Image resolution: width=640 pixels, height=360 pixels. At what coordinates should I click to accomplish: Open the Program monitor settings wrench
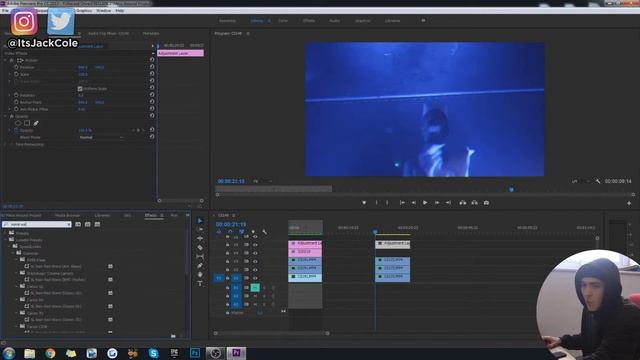coord(598,181)
